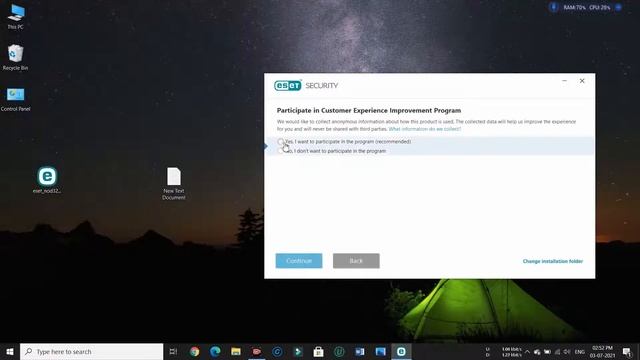Open Microsoft Word from the taskbar
640x360 pixels.
point(360,351)
